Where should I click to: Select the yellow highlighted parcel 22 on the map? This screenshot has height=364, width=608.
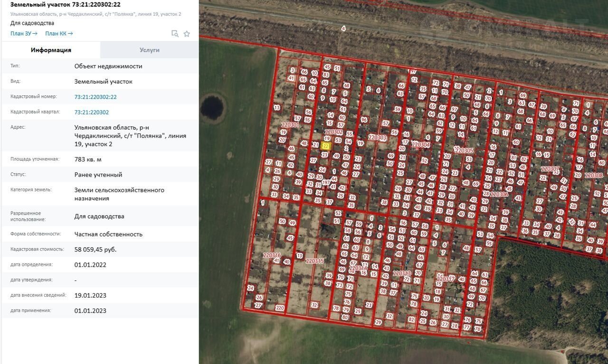pos(326,146)
